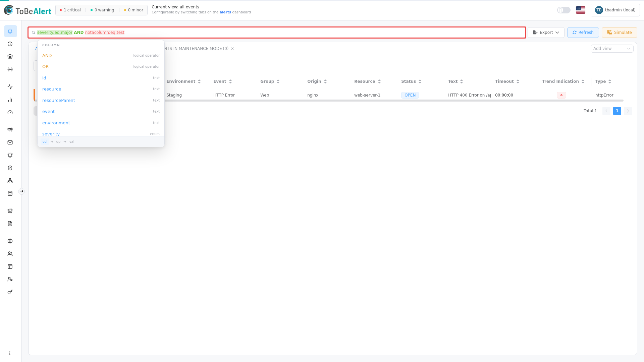Open the history clock sidebar icon

click(10, 44)
